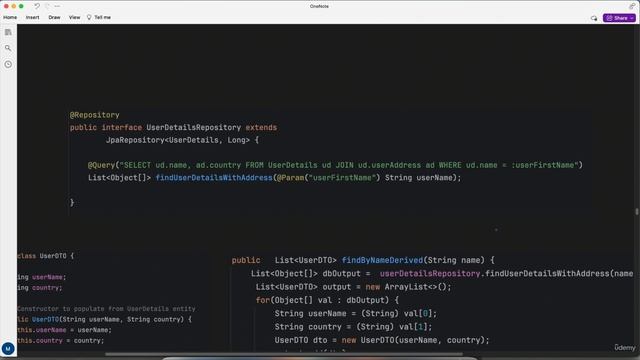Open the three-dot more options in title bar

point(57,6)
